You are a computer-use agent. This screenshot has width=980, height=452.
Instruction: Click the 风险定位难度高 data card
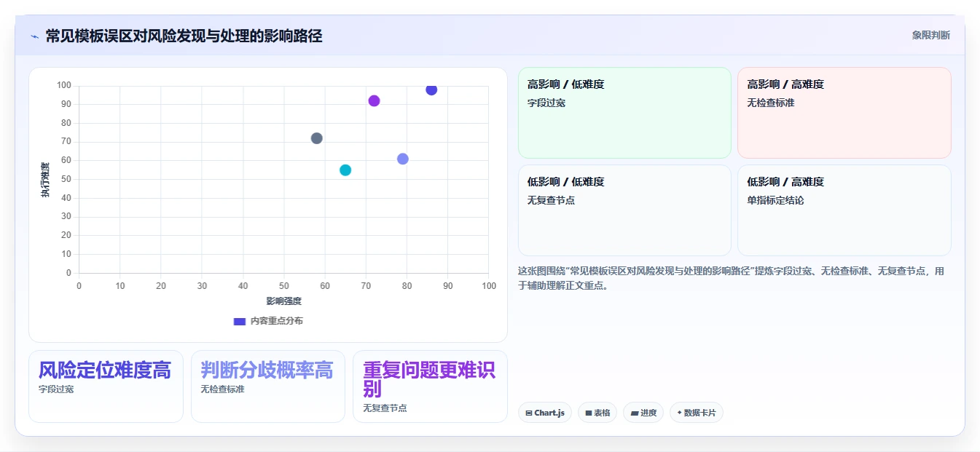click(106, 386)
